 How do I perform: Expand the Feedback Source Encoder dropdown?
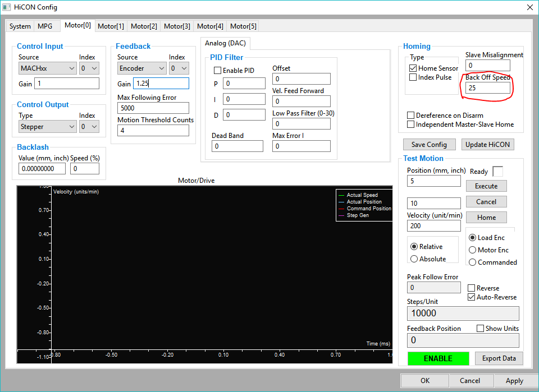pos(141,68)
